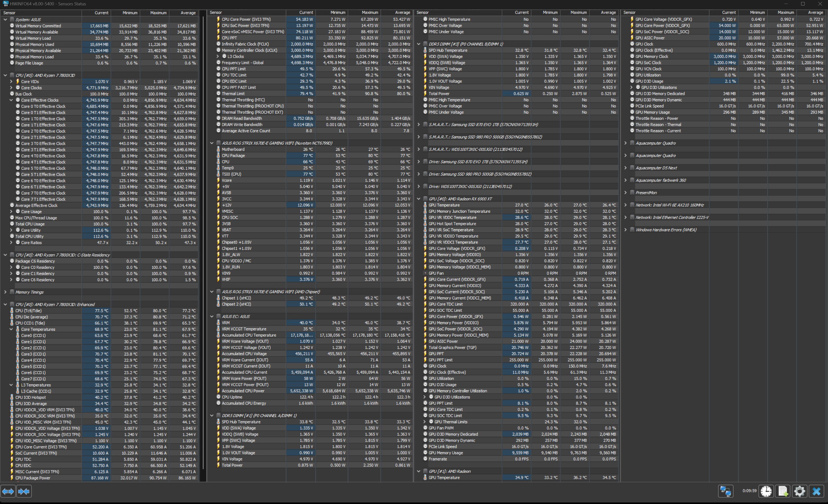Click the fan icon of the GPU Fan RPM row
828x504 pixels.
coord(425,273)
